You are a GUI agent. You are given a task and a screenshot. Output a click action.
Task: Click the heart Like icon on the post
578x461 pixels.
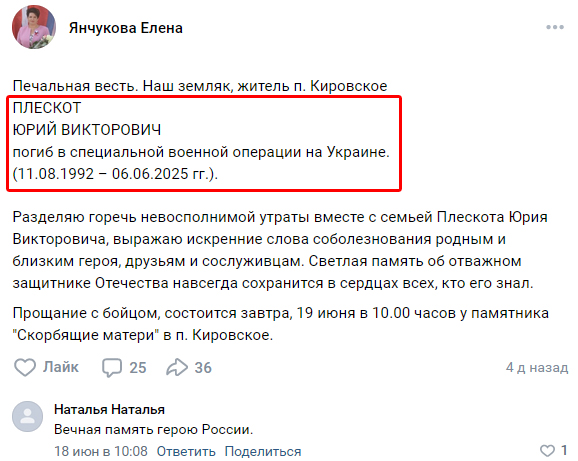(x=25, y=367)
